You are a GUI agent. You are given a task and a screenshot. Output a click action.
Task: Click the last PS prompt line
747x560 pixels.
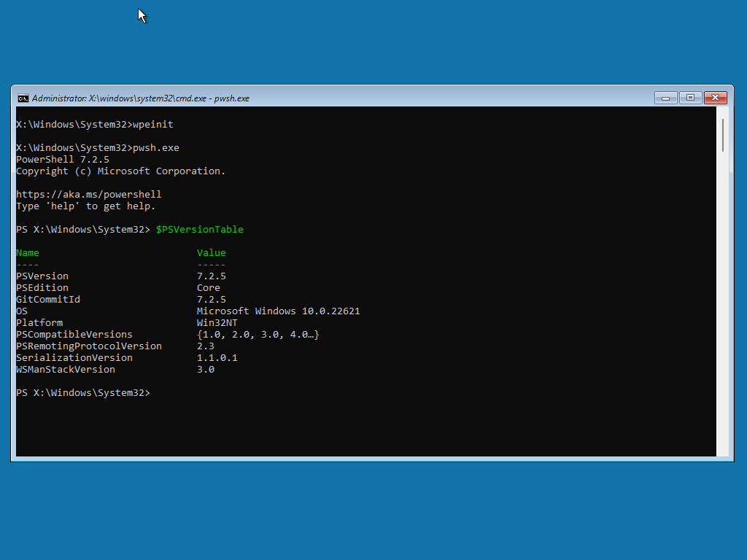pos(82,393)
